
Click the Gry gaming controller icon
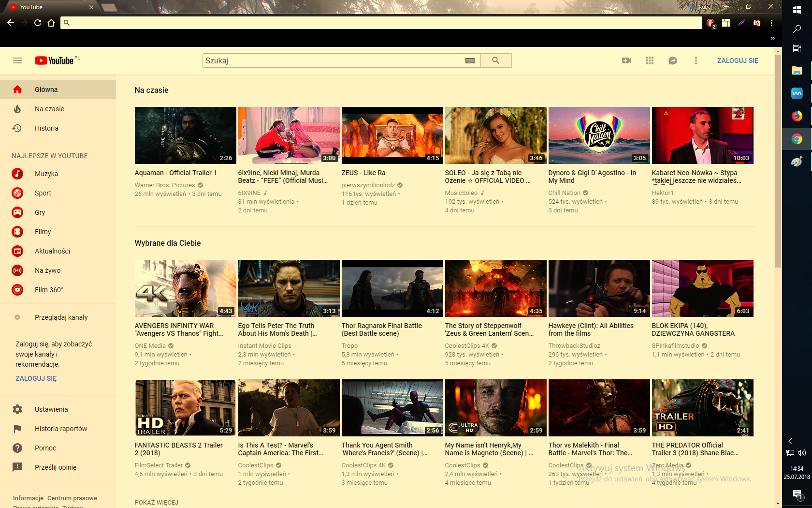pos(17,212)
